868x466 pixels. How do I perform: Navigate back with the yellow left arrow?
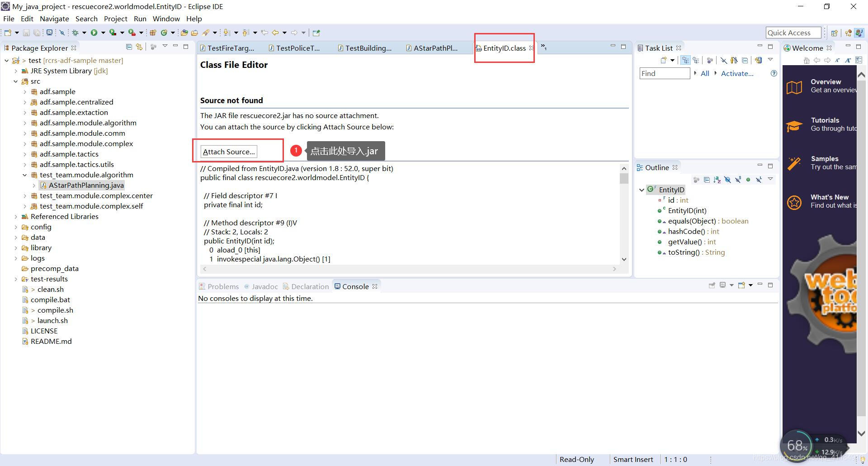(275, 33)
